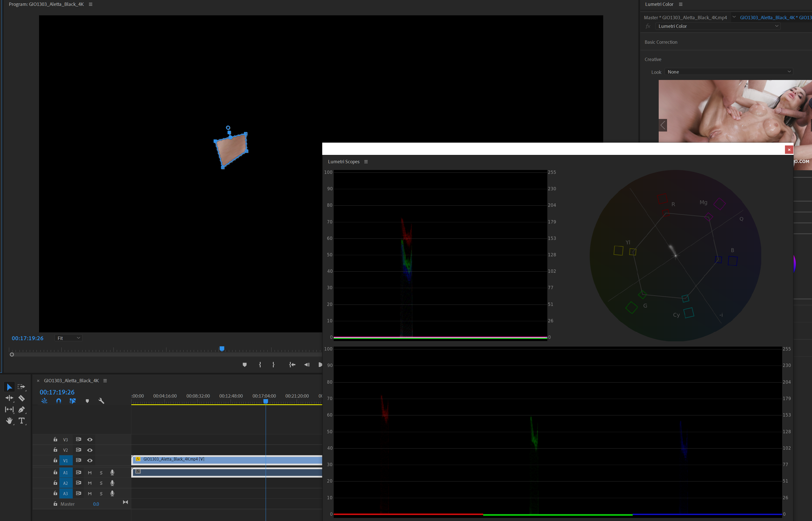Open the Basic Correction section
This screenshot has height=521, width=812.
pos(661,42)
